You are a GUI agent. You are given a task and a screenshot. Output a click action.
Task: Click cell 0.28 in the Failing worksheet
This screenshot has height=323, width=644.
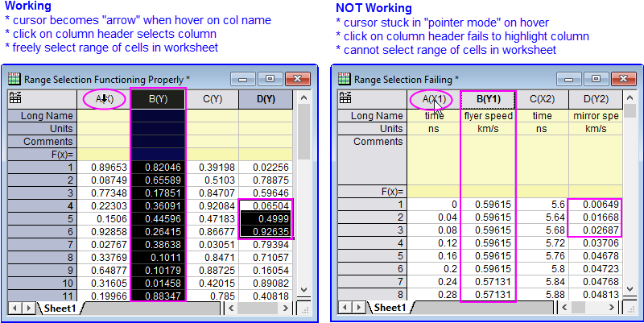point(434,295)
